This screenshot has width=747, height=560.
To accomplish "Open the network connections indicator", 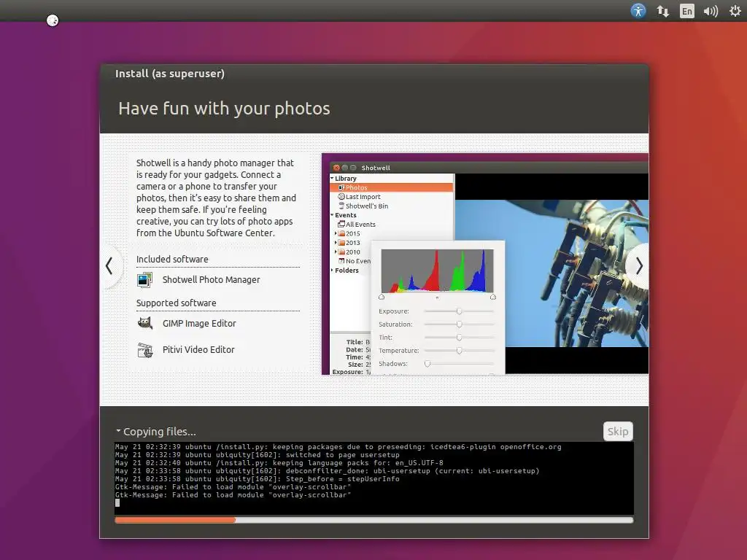I will (x=662, y=11).
